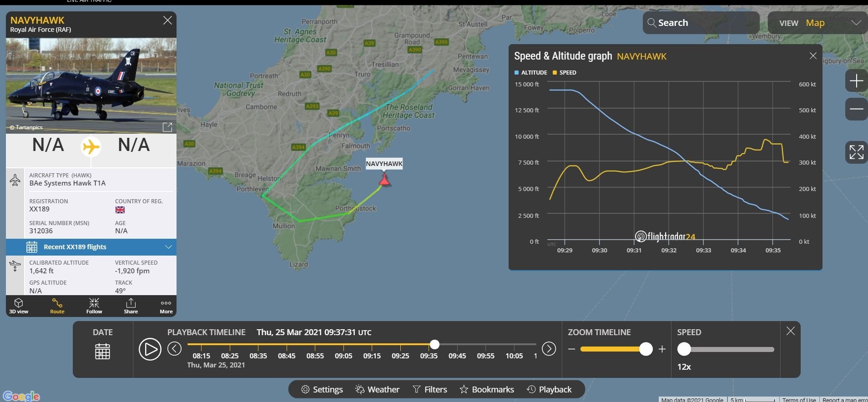Open Settings from the bottom toolbar
The height and width of the screenshot is (402, 868).
(322, 389)
